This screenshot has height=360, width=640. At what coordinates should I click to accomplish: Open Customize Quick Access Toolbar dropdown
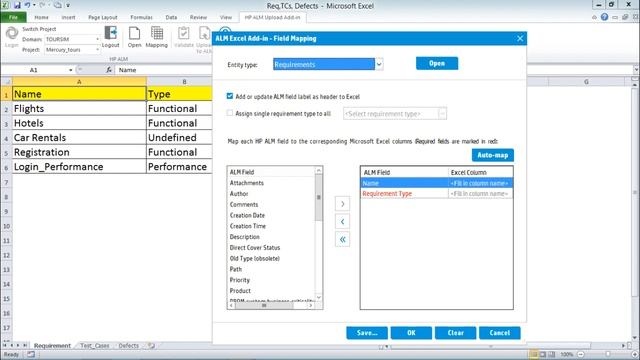(68, 5)
